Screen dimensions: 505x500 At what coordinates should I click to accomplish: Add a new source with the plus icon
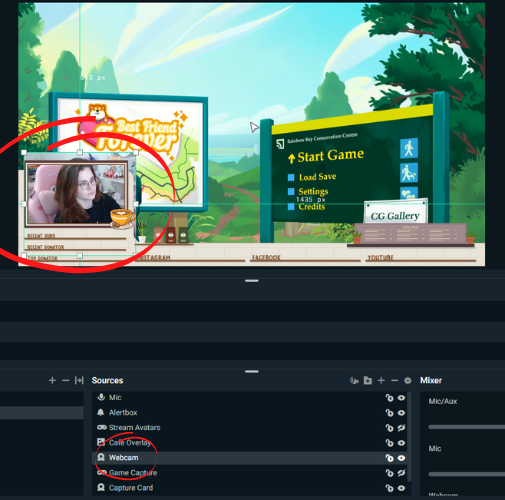(381, 380)
